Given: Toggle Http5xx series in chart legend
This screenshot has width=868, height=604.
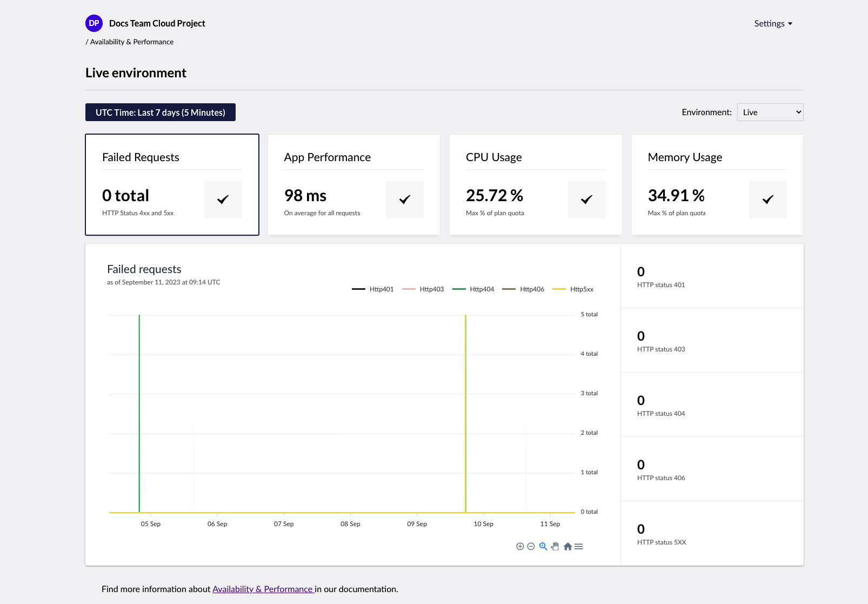Looking at the screenshot, I should click(582, 289).
